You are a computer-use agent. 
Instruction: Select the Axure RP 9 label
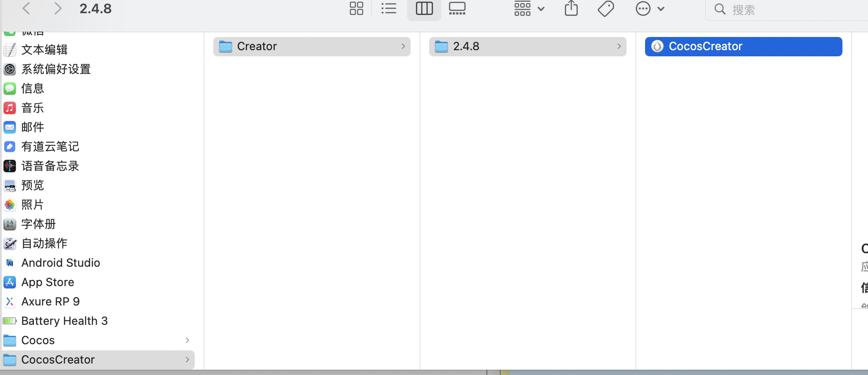(51, 301)
